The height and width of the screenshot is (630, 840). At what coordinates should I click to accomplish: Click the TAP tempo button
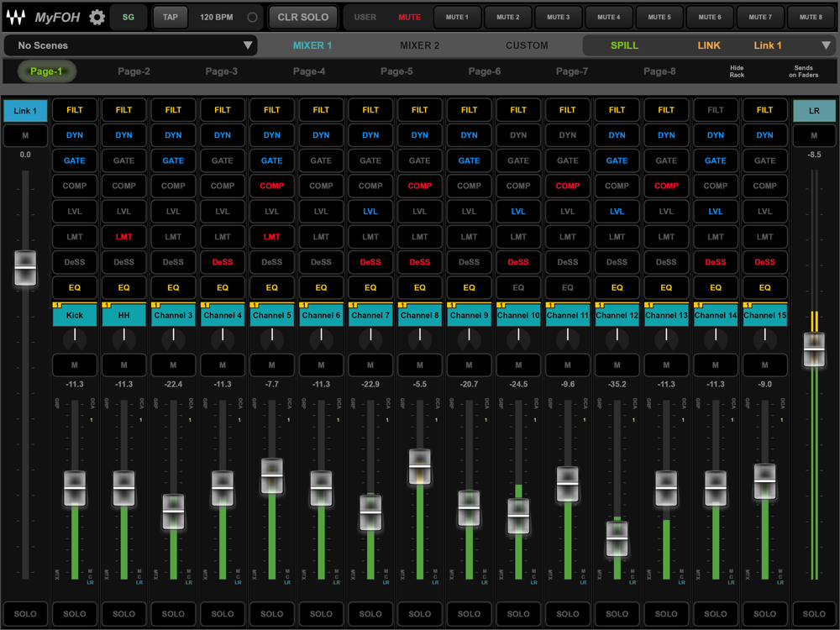pos(170,17)
